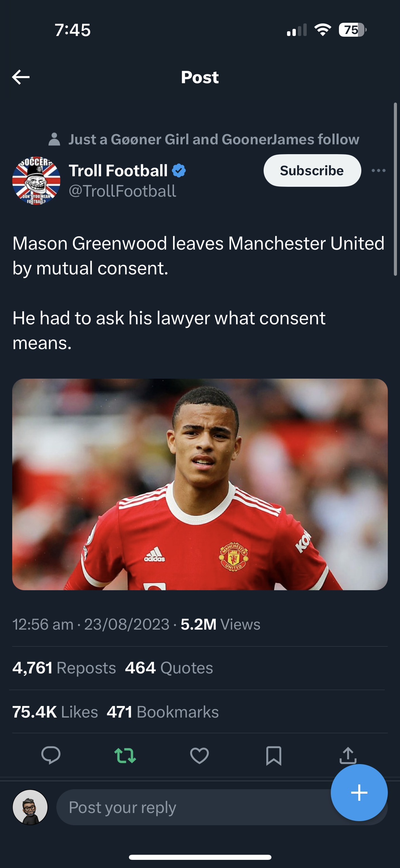Open the Troll Football profile avatar
This screenshot has width=400, height=868.
pos(36,181)
